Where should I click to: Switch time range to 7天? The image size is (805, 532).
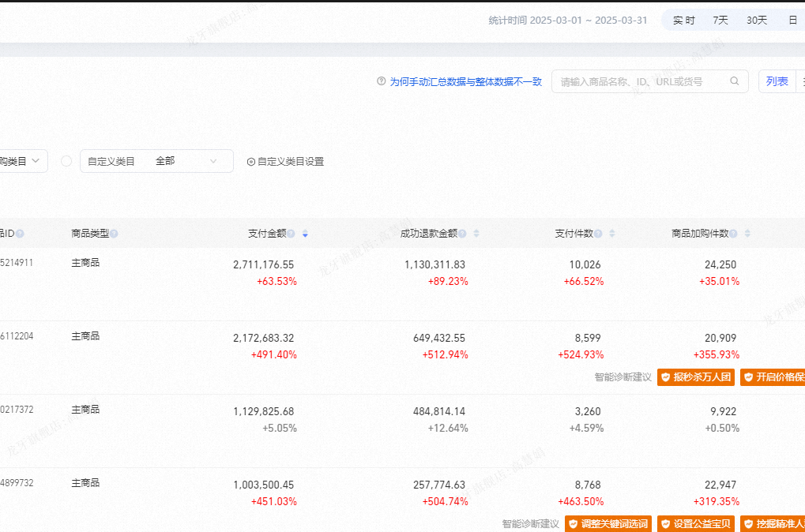click(x=720, y=21)
